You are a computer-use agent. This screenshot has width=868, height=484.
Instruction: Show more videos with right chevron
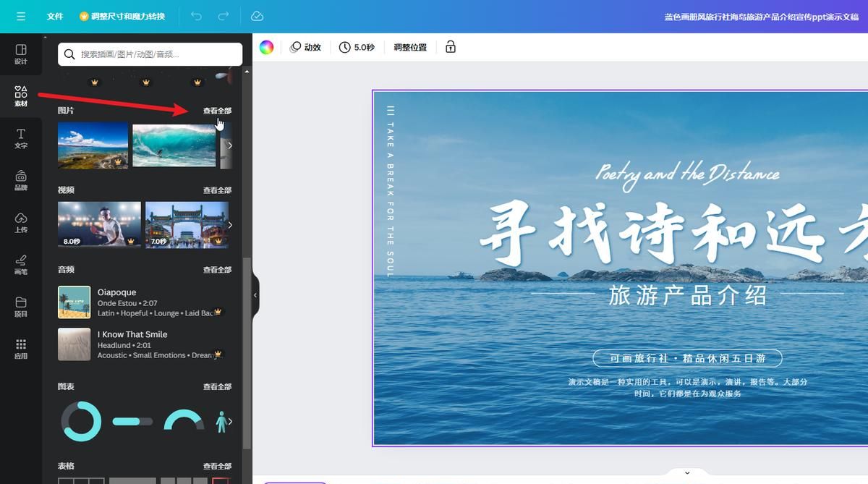pos(230,225)
